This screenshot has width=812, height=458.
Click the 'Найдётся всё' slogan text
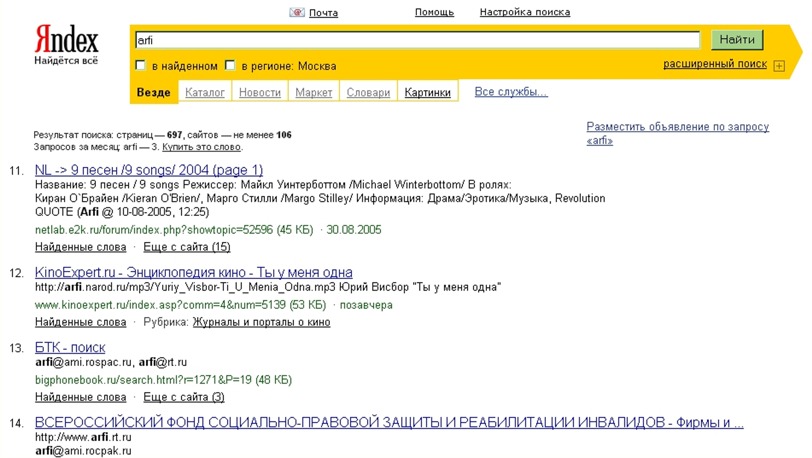[66, 61]
